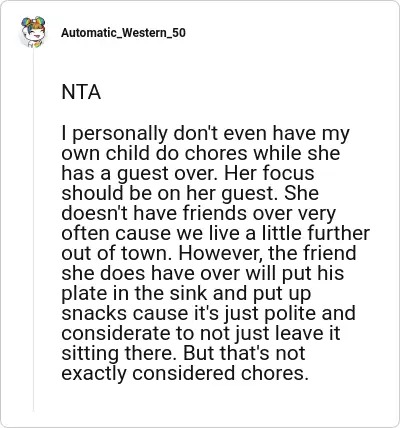
Task: Click the word "However," in the comment
Action: (221, 253)
